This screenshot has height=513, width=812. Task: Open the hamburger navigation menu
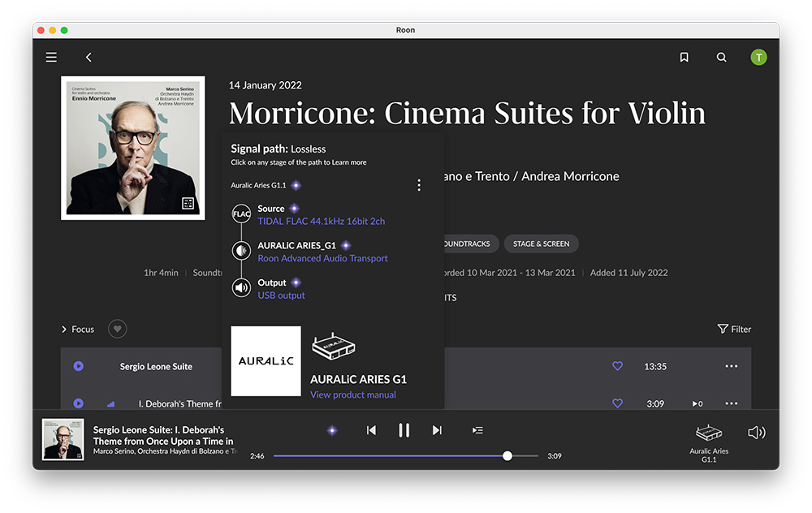51,57
